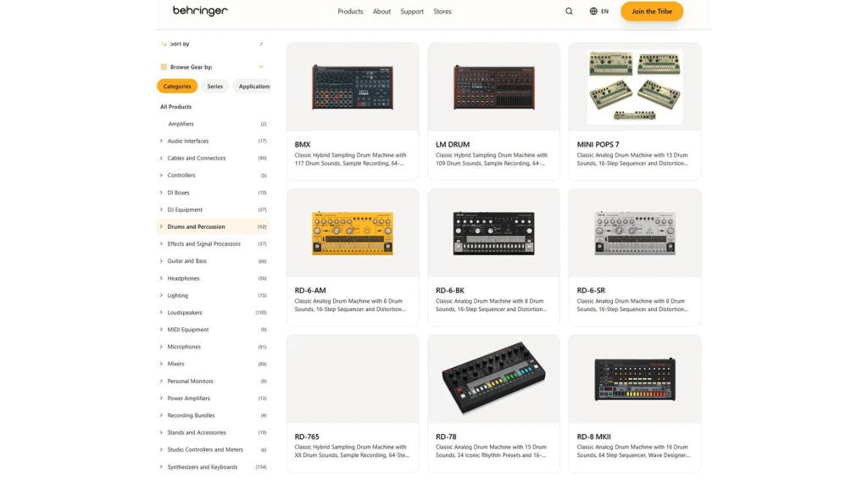Viewport: 868px width, 479px height.
Task: Select the Loudspeakers category
Action: click(185, 312)
